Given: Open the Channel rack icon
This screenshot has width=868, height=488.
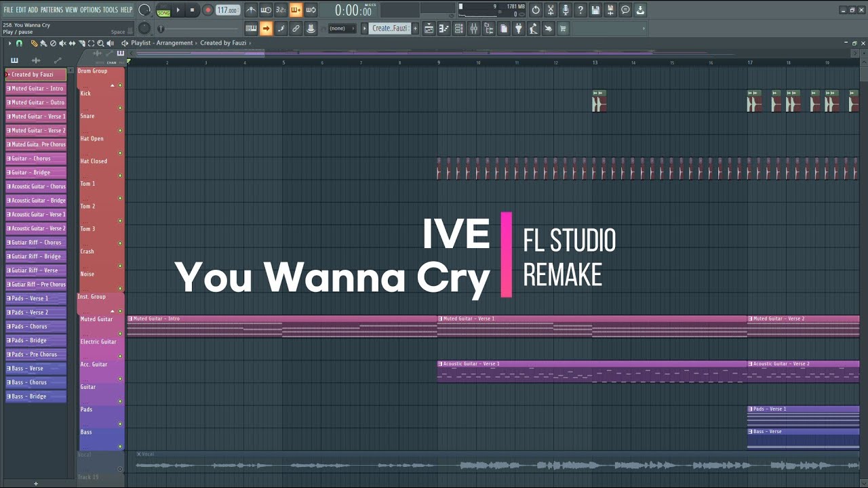Looking at the screenshot, I should tap(458, 28).
